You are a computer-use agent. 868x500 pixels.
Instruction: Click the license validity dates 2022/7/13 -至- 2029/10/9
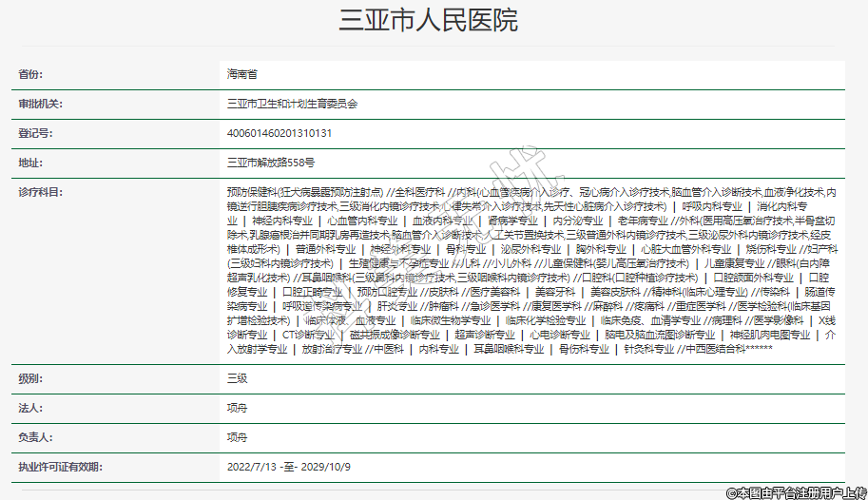pyautogui.click(x=289, y=468)
